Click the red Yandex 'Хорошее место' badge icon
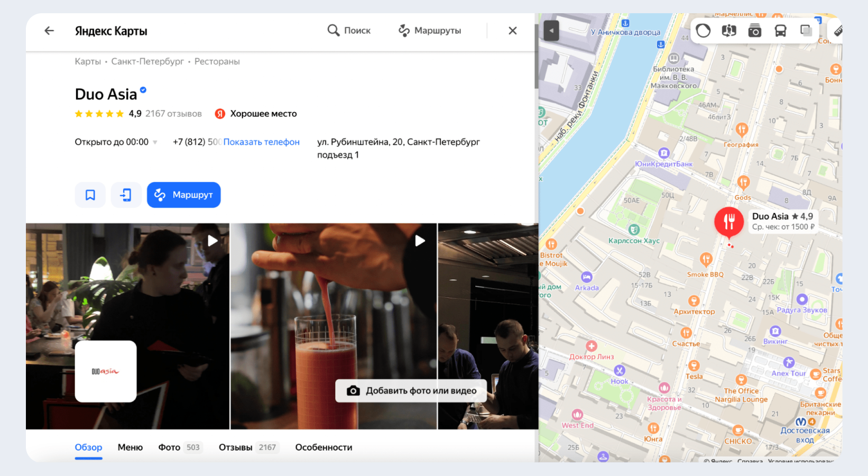 pyautogui.click(x=220, y=114)
